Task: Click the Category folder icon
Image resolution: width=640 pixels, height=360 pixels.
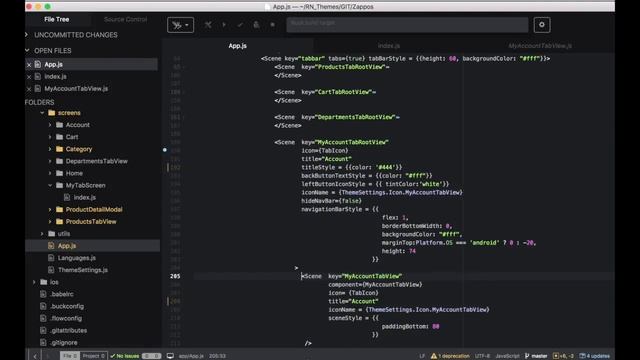Action: coord(59,149)
